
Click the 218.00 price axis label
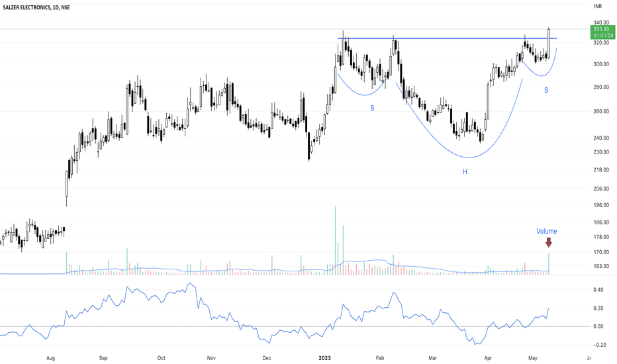click(x=601, y=169)
